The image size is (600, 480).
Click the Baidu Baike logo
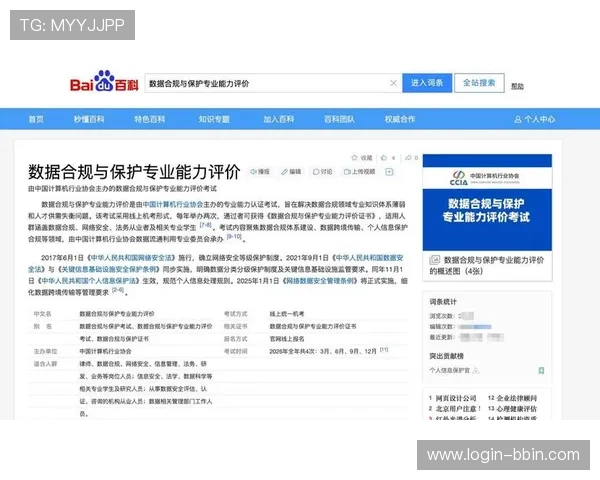(104, 81)
